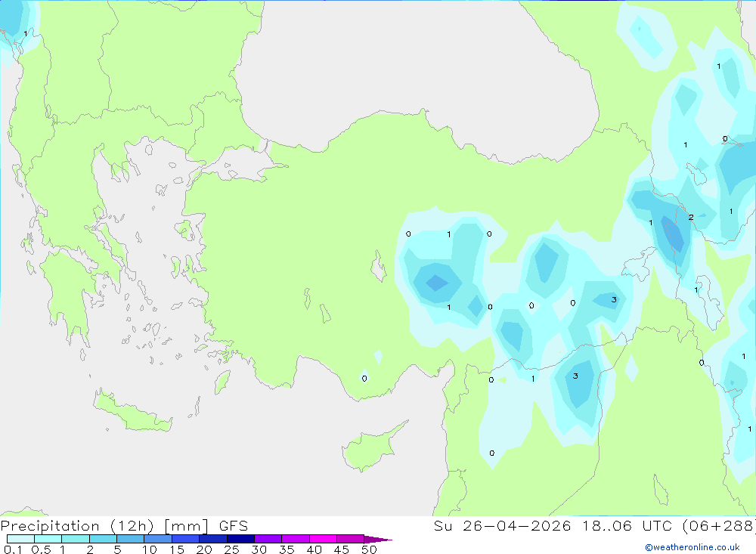Click the '35' legend scale label
Viewport: 756px width, 554px height.
pos(287,549)
